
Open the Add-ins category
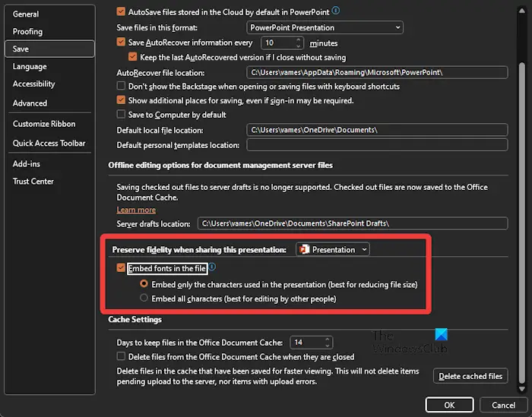click(49, 164)
